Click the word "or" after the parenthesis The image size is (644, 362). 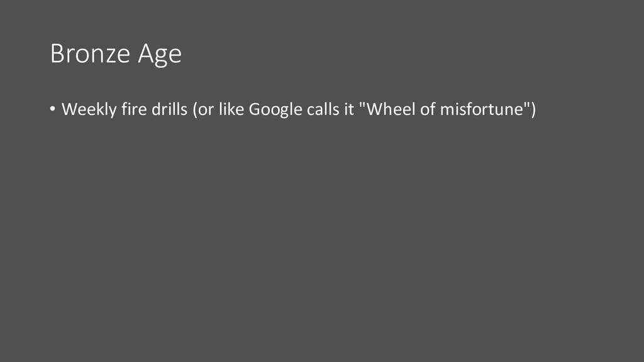[x=206, y=111]
